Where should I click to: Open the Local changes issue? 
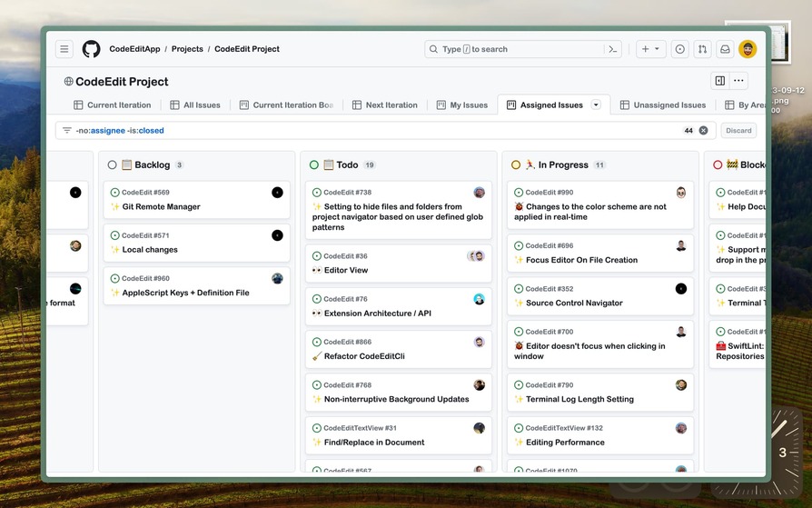tap(150, 250)
